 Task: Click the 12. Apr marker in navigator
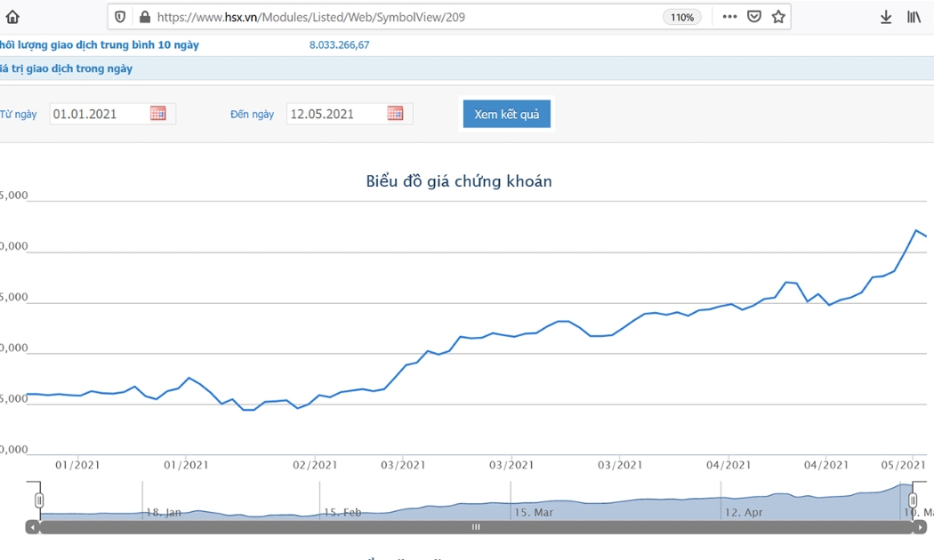tap(744, 512)
